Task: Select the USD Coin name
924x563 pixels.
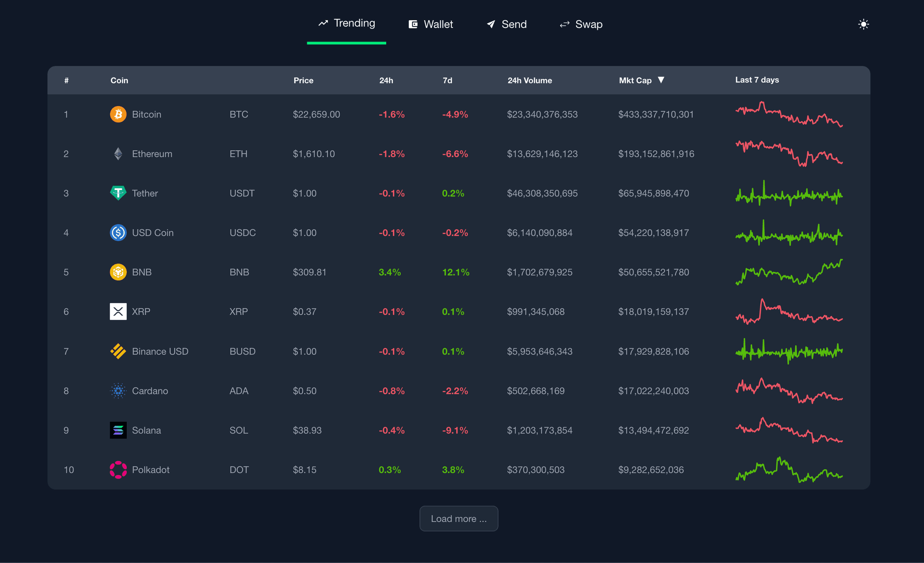Action: (x=152, y=233)
